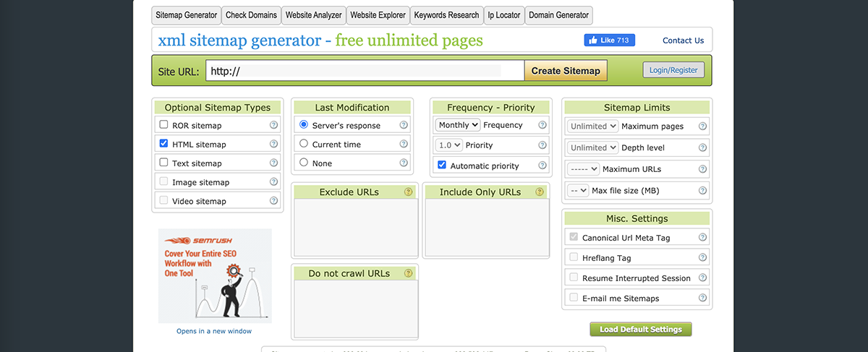Switch to the Keywords Research tab
This screenshot has height=352, width=868.
[446, 14]
